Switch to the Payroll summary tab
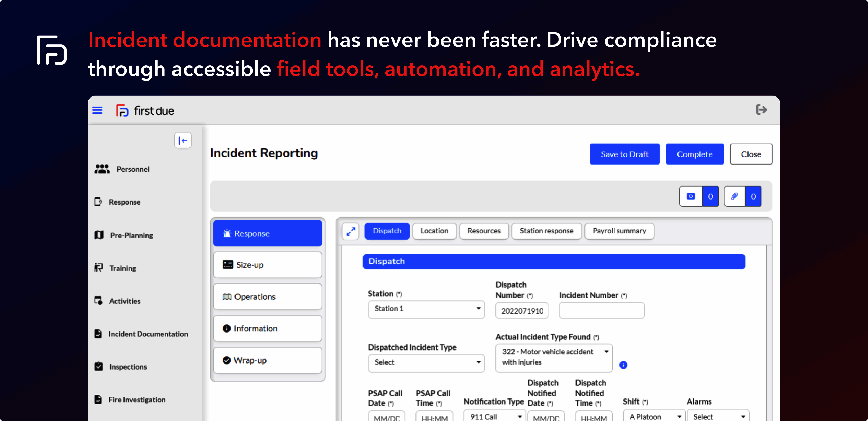Image resolution: width=868 pixels, height=421 pixels. click(x=619, y=231)
